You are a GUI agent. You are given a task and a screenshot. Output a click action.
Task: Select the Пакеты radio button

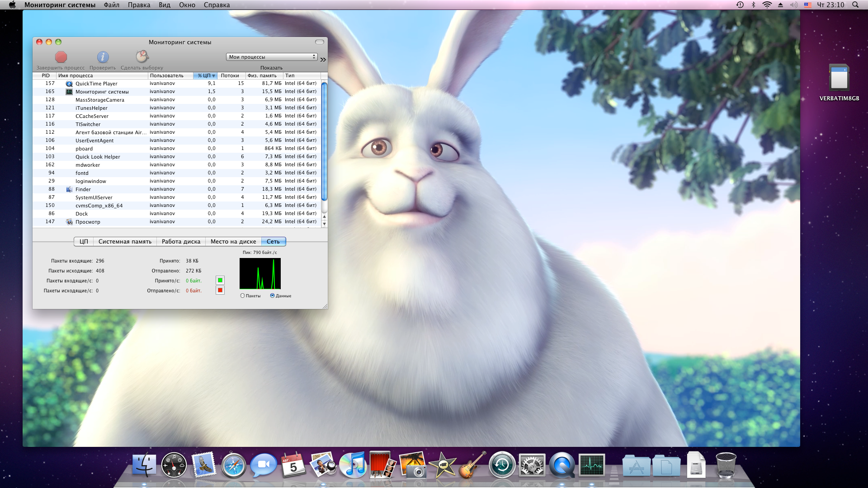coord(243,296)
